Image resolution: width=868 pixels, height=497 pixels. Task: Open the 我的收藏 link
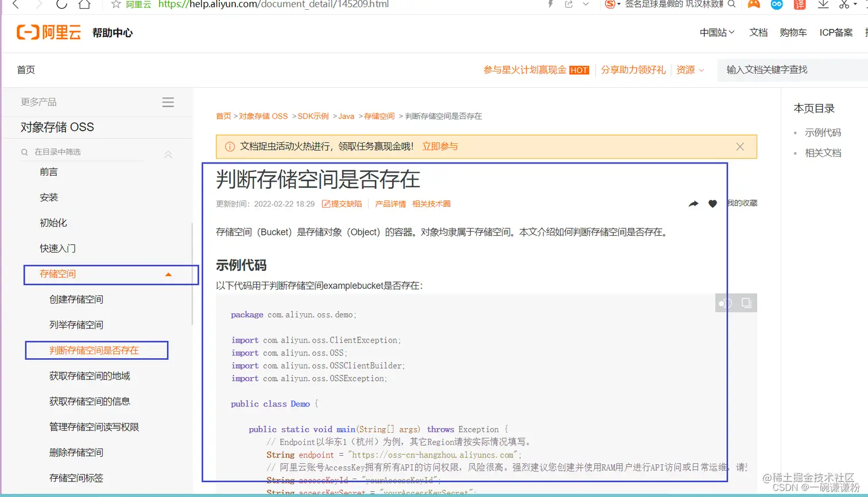click(742, 203)
